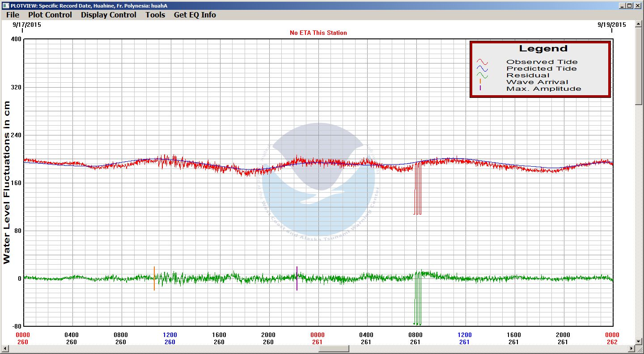Open the Display Control menu
Screen dimensions: 644x354
point(108,15)
